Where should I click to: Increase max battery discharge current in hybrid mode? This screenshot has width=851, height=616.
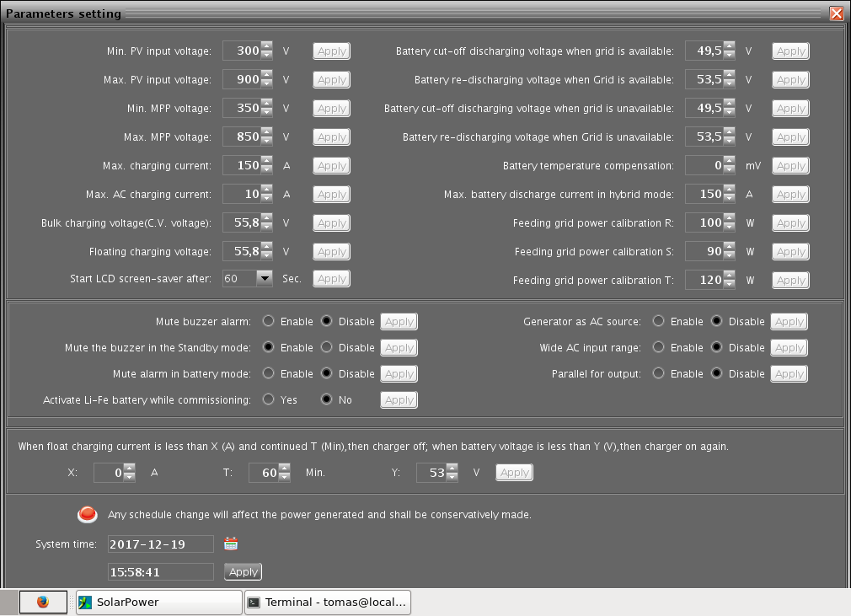click(730, 190)
